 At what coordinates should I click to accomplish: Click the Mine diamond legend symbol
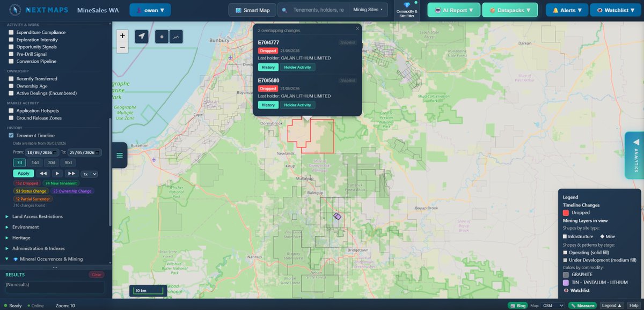[x=602, y=236]
